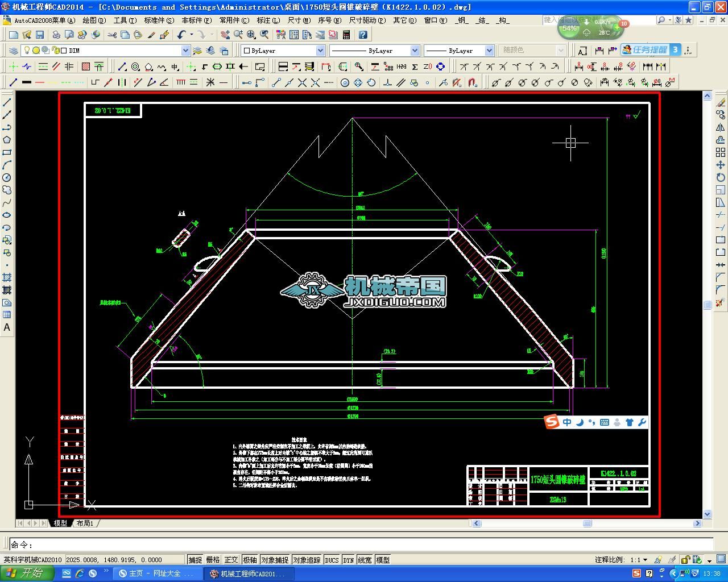Toggle DUCS in the status bar

pos(332,560)
